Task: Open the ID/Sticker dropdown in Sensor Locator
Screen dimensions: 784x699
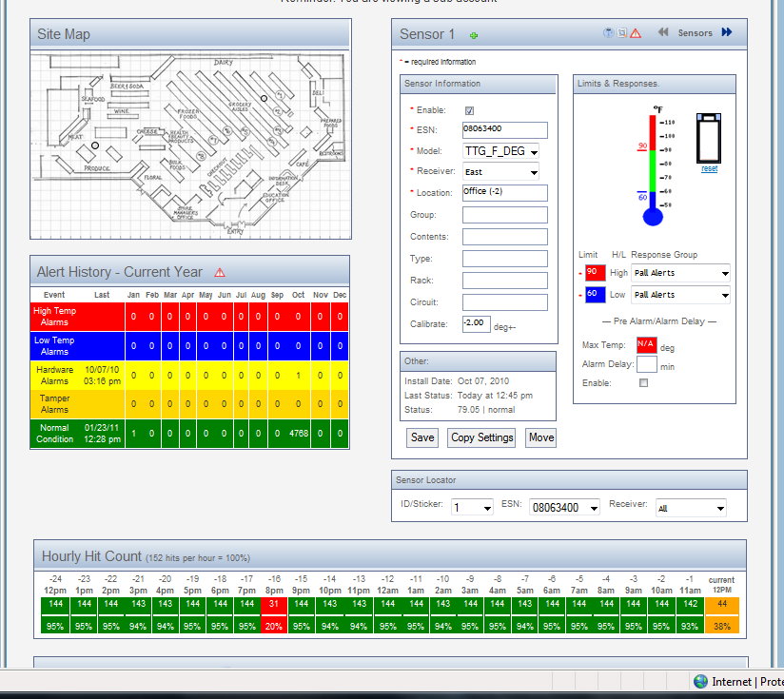Action: click(472, 508)
